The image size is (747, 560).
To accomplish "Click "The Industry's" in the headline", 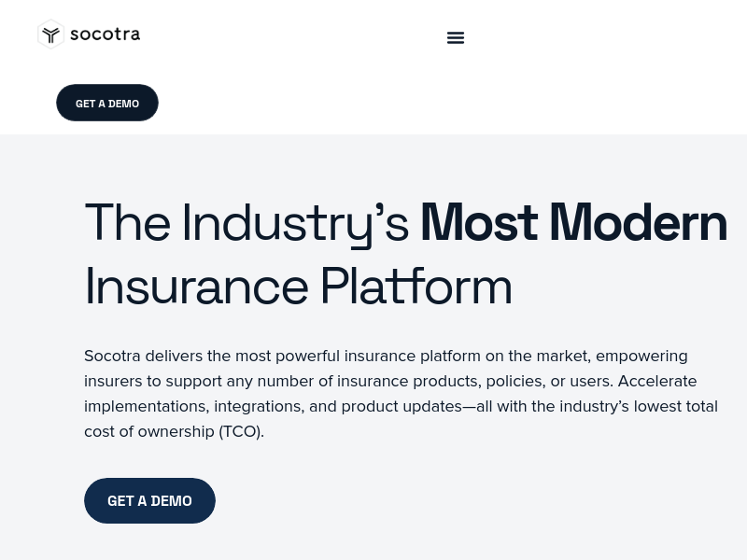I will click(247, 222).
